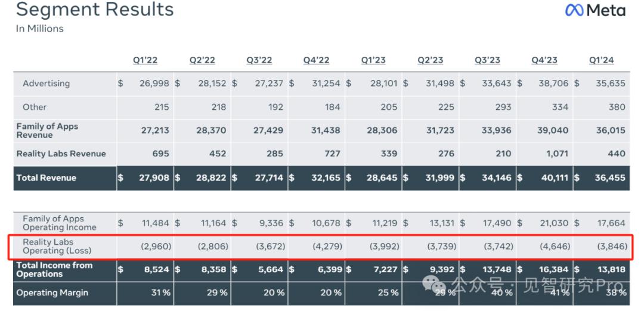Select the Q4'22 column header
Image resolution: width=644 pixels, height=311 pixels.
(316, 60)
